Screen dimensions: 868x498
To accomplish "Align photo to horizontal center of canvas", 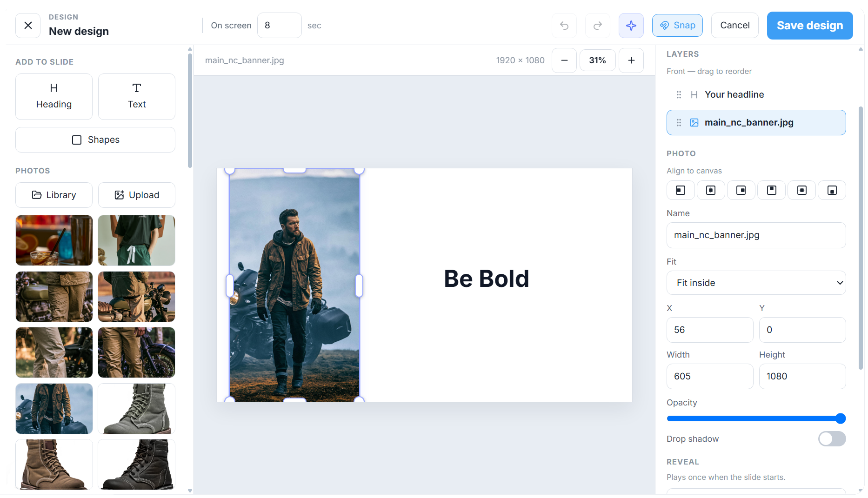I will click(x=711, y=190).
